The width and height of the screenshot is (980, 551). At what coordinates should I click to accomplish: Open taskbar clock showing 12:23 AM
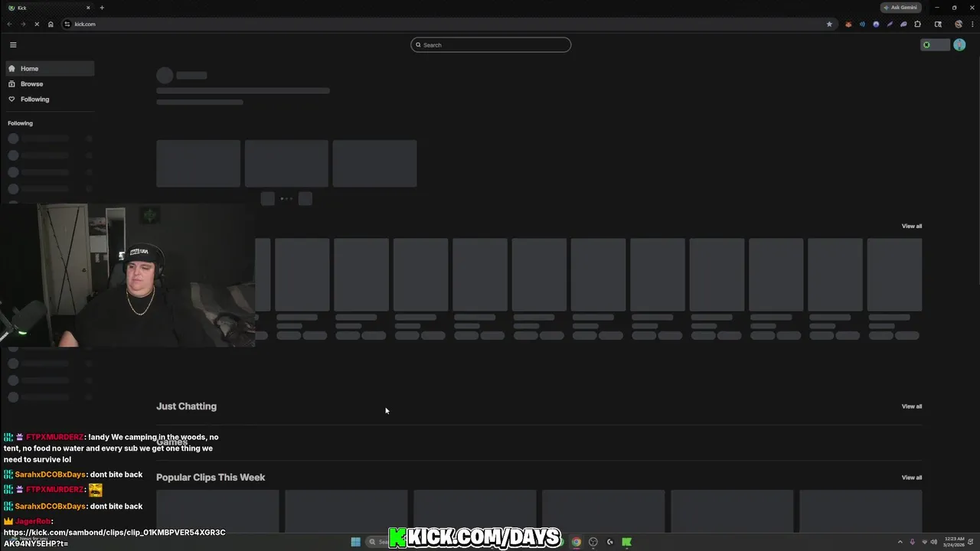[x=955, y=542]
